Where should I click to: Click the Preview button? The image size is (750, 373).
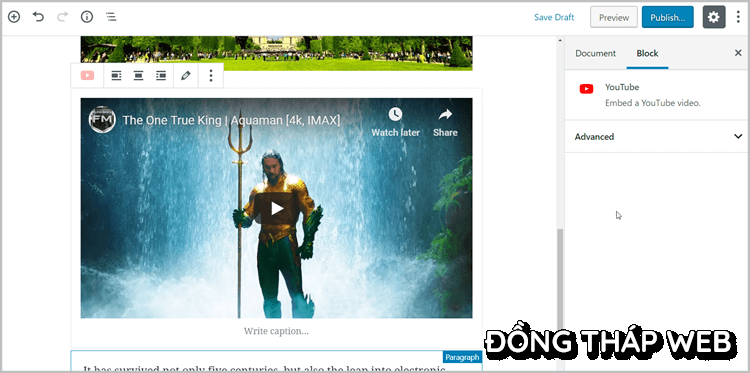614,17
